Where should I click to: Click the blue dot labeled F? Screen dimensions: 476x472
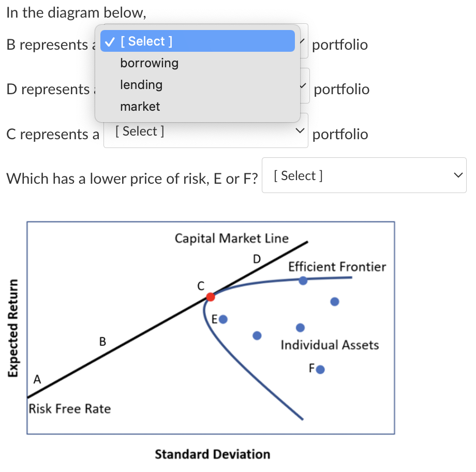click(321, 368)
